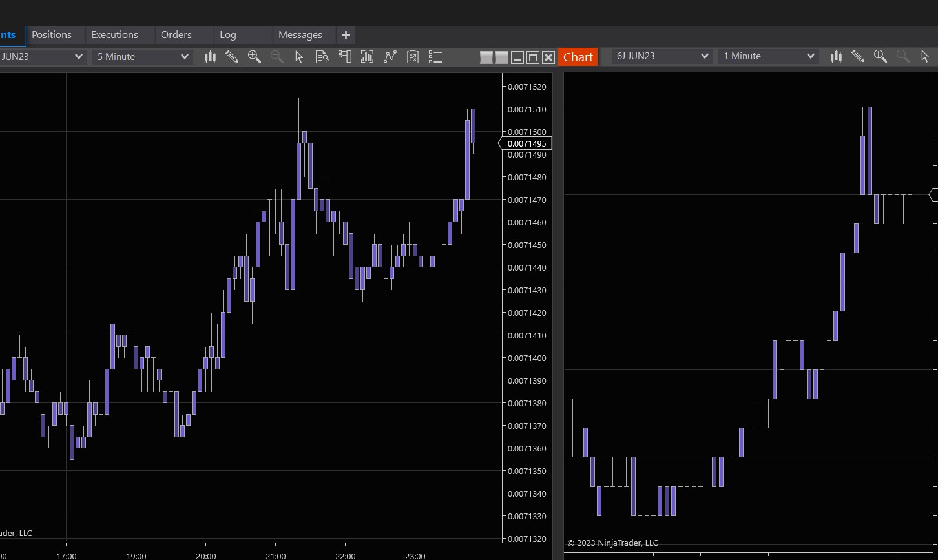Switch to the Positions tab
938x560 pixels.
pos(52,35)
